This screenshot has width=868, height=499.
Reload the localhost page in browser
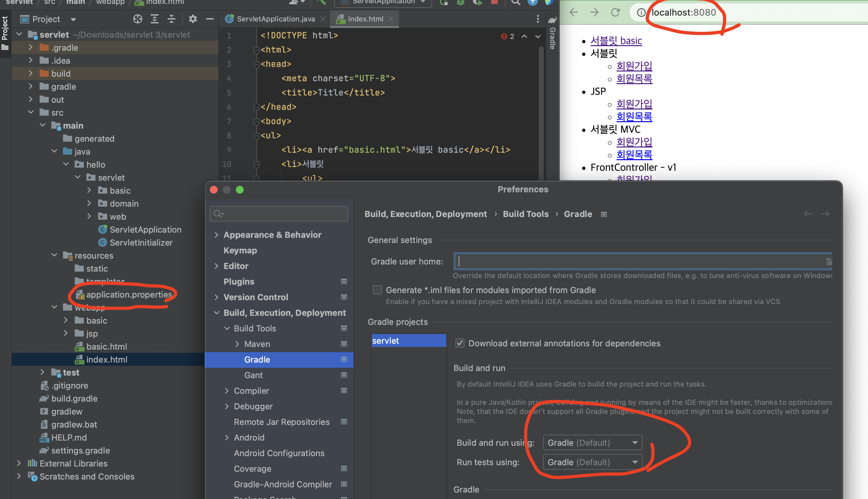[616, 13]
